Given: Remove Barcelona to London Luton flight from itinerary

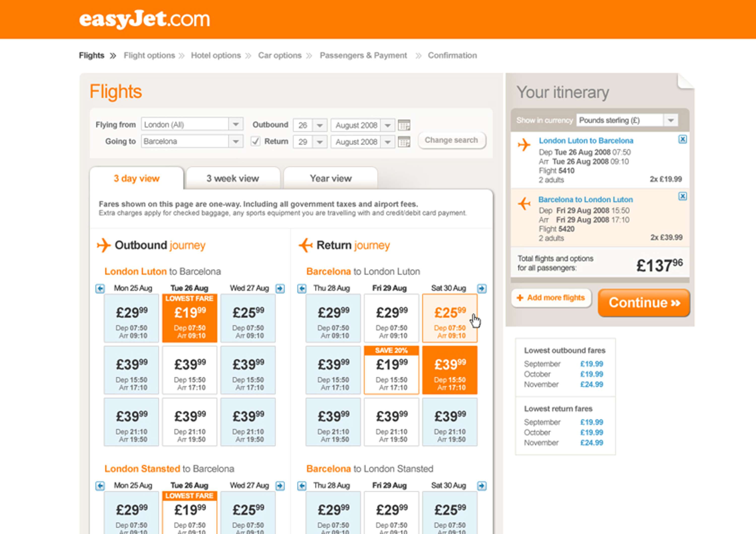Looking at the screenshot, I should (683, 196).
